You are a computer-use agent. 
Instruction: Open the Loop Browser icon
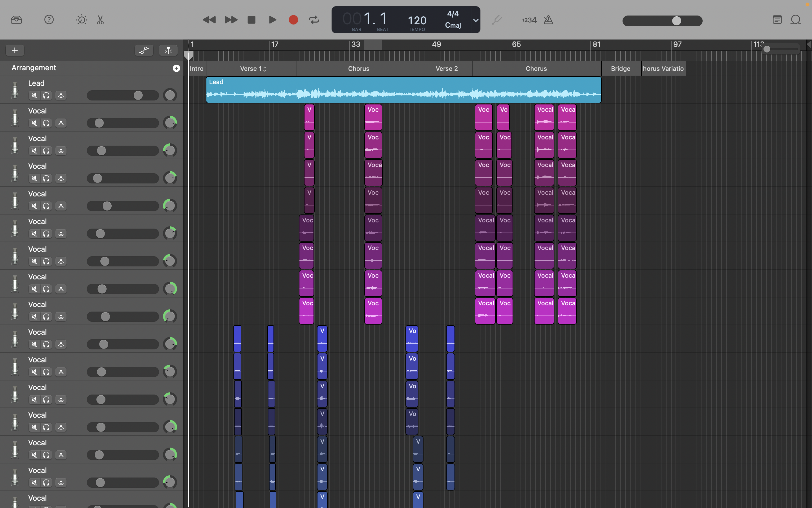[796, 20]
